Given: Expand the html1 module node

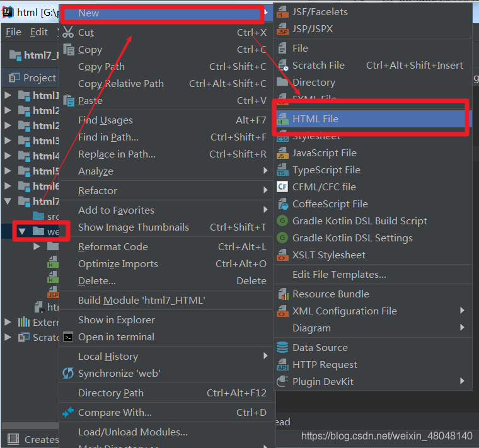Looking at the screenshot, I should coord(8,96).
